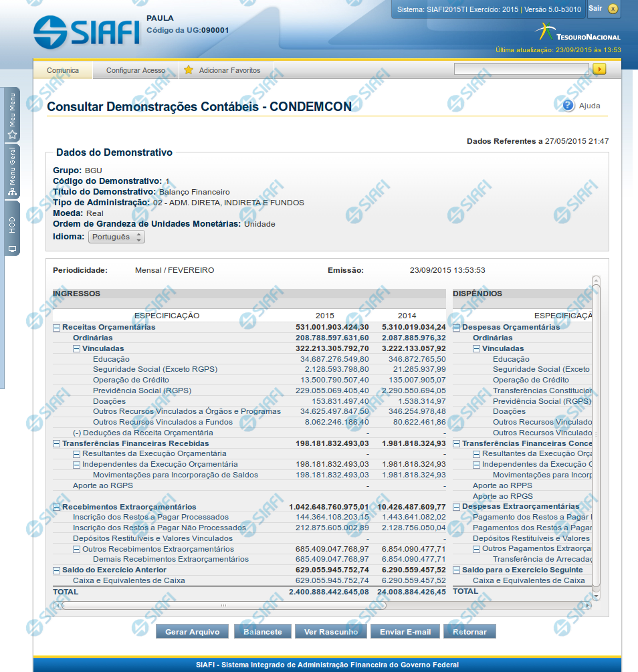The height and width of the screenshot is (672, 638).
Task: Click the search input field at top
Action: 521,69
